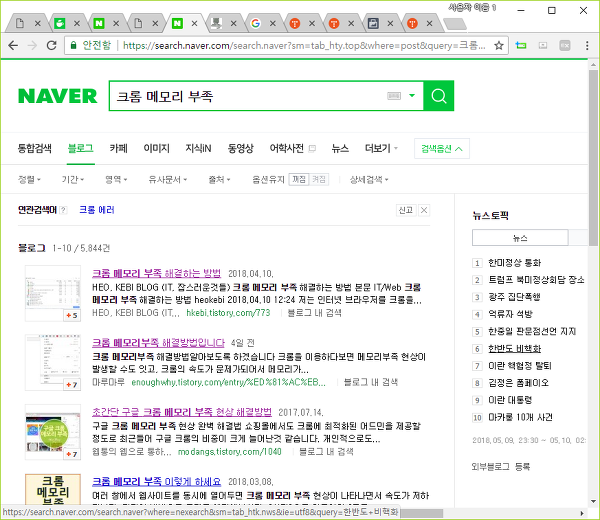Open result 크롬 메모리 부족 해결하는 방법
Screen dimensions: 600x520
click(157, 273)
